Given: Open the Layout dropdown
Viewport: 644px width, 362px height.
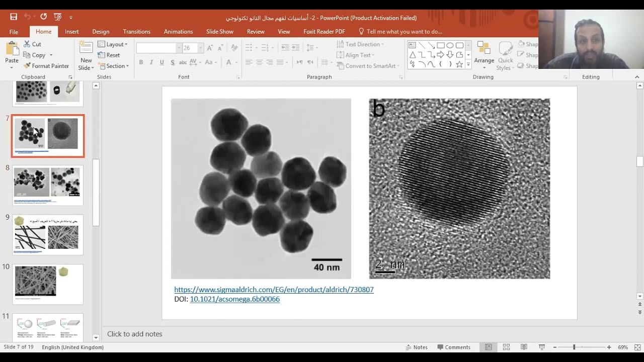Looking at the screenshot, I should click(113, 44).
